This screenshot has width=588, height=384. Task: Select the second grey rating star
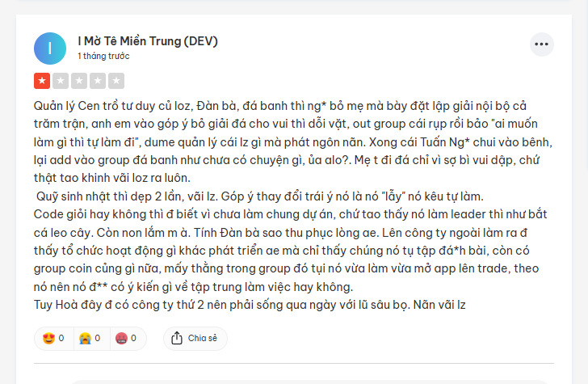(x=61, y=81)
